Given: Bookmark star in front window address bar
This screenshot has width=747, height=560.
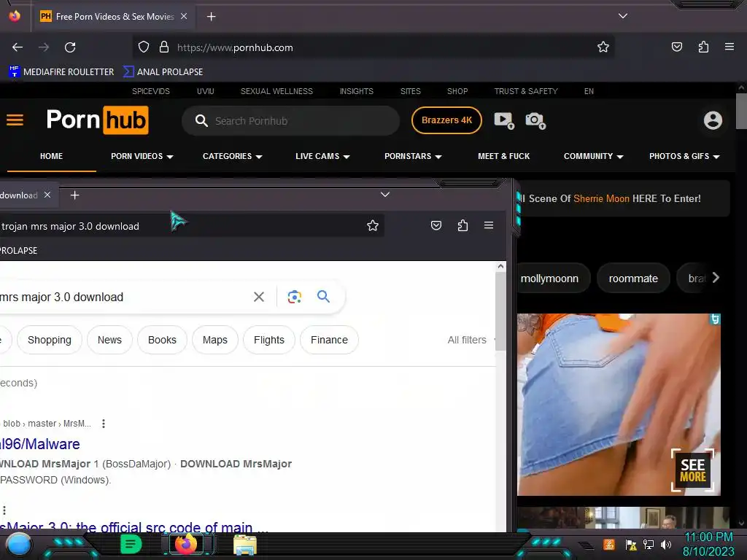Looking at the screenshot, I should click(x=373, y=225).
